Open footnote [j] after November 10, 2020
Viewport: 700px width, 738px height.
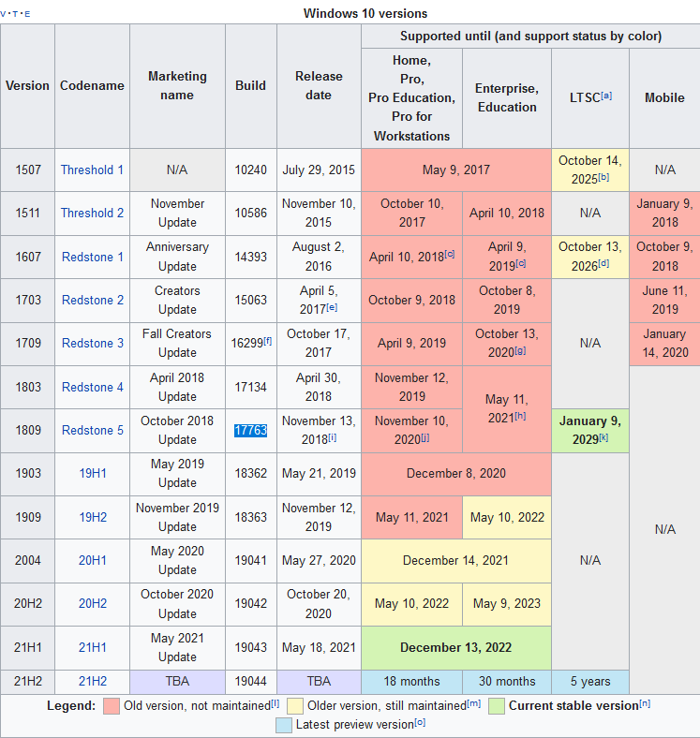point(424,437)
